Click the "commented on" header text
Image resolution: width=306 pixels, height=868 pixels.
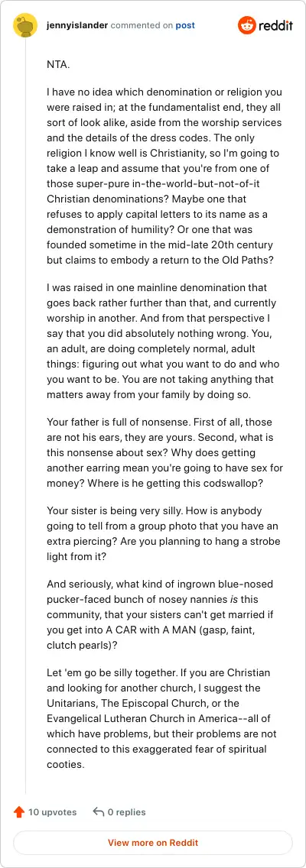(142, 25)
